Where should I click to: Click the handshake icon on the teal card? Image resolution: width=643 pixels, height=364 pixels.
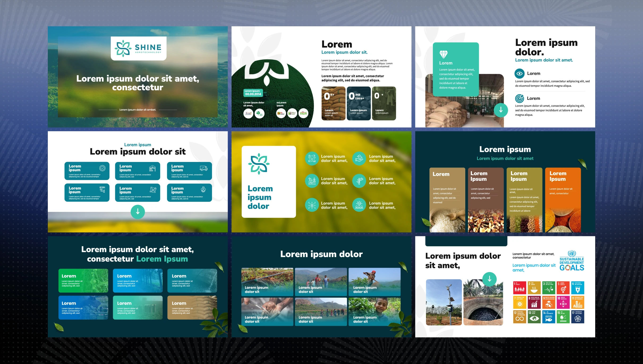click(203, 190)
